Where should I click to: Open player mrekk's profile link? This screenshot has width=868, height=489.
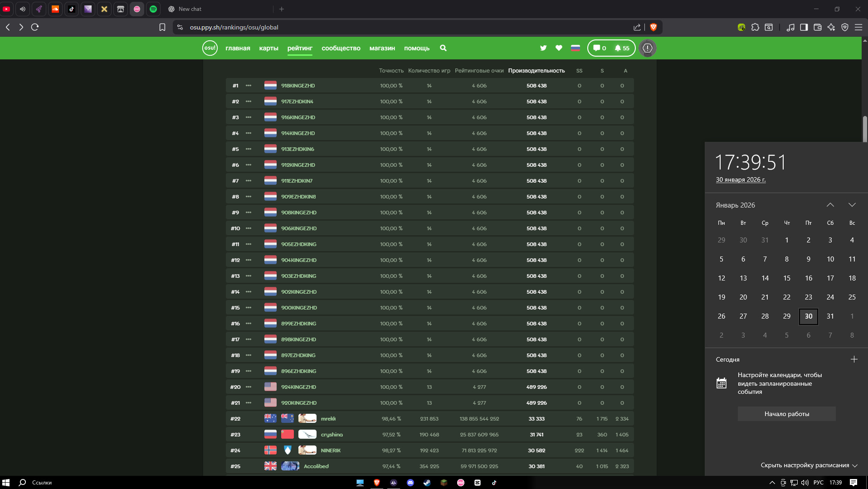coord(328,419)
